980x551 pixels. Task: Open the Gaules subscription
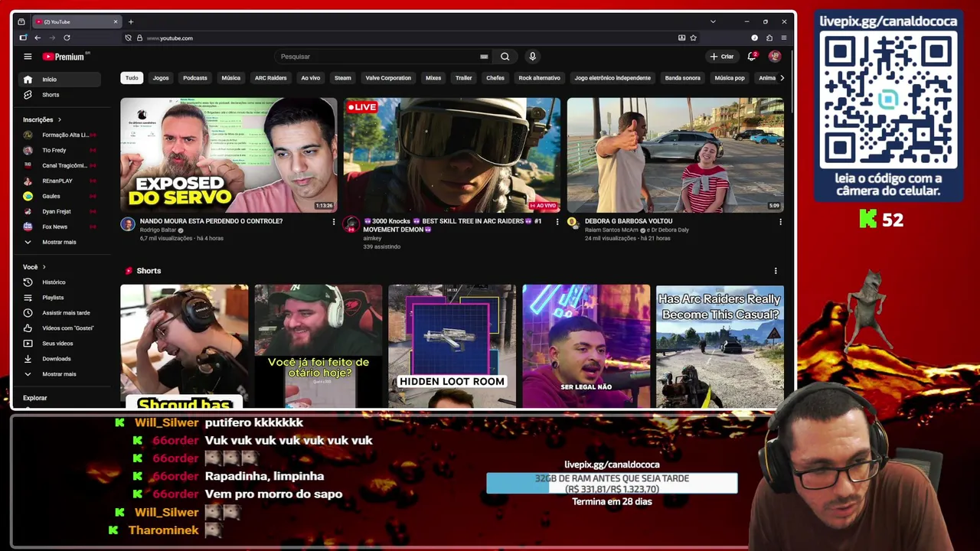[x=60, y=197]
